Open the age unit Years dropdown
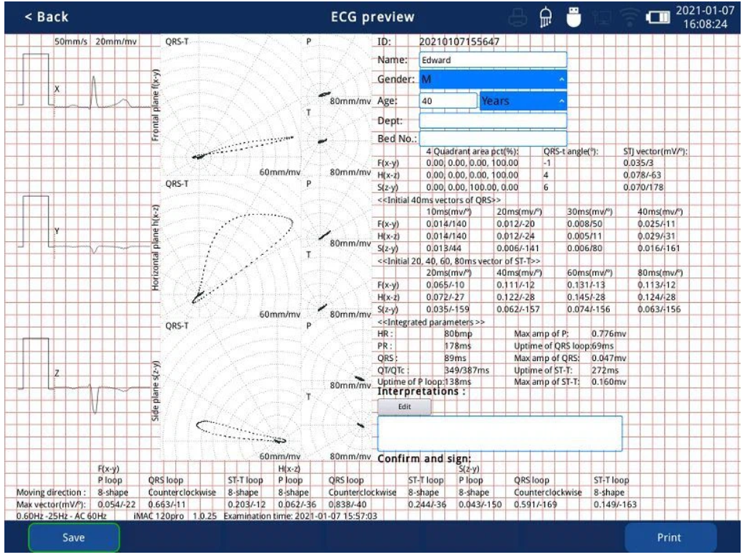Image resolution: width=745 pixels, height=560 pixels. pyautogui.click(x=522, y=102)
